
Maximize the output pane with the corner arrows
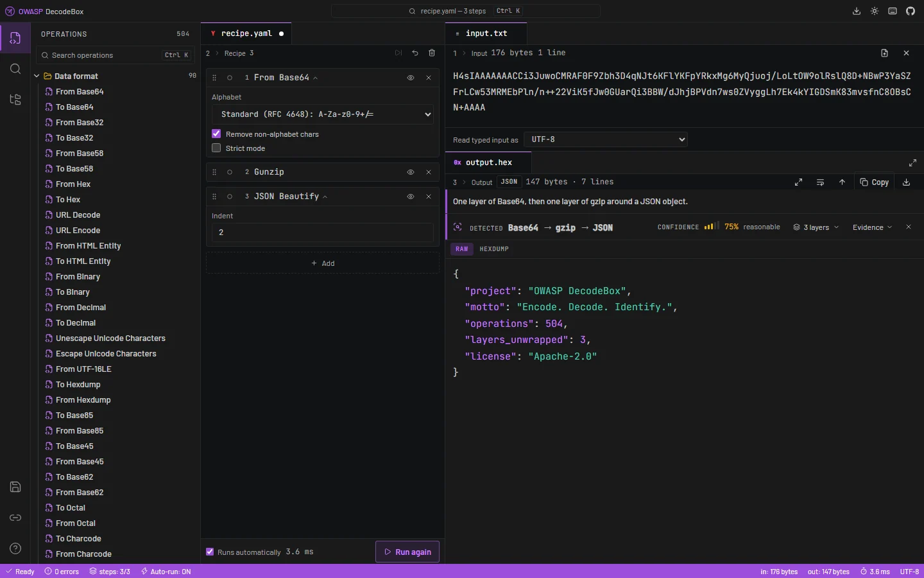[x=912, y=162]
